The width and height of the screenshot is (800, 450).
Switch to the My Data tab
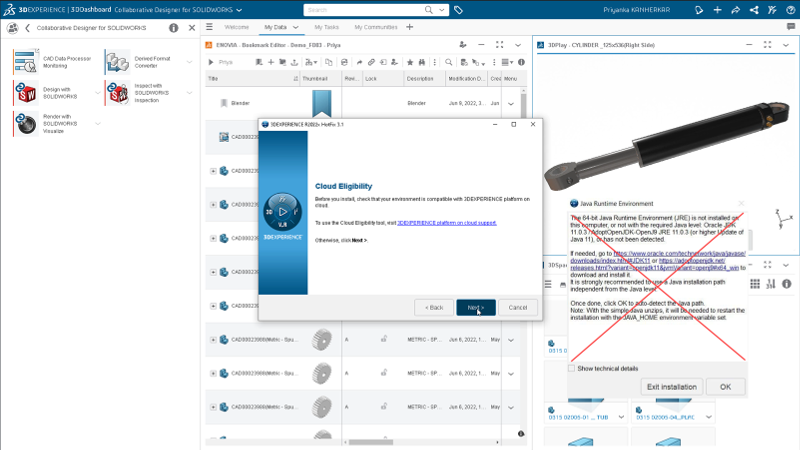(276, 27)
